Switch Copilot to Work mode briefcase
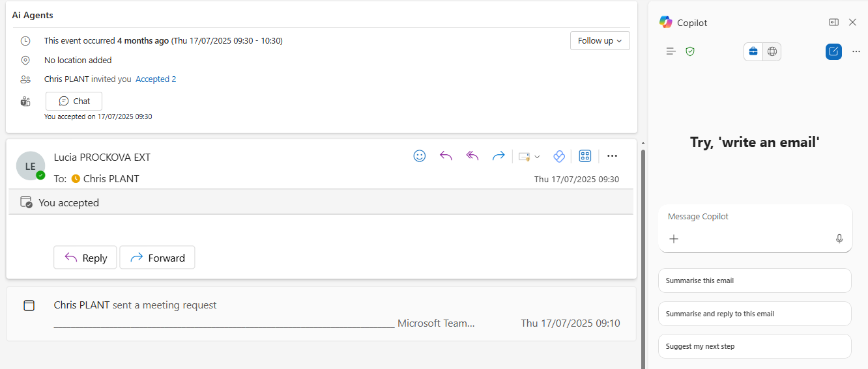Viewport: 868px width, 369px height. tap(753, 51)
